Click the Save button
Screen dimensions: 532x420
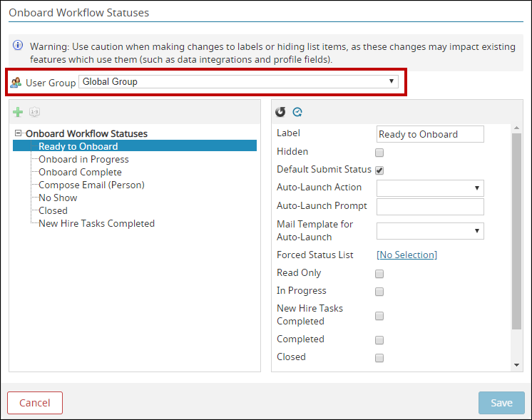[x=501, y=403]
